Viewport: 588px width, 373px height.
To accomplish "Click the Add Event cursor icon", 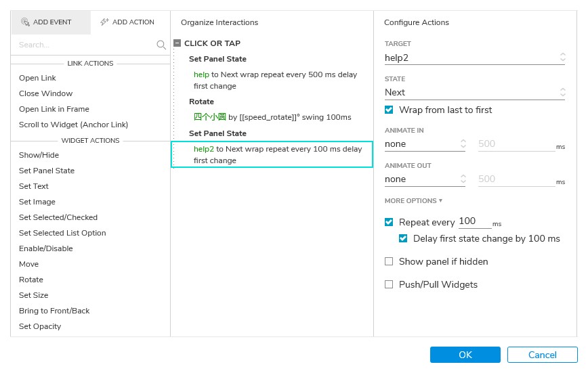I will tap(25, 22).
